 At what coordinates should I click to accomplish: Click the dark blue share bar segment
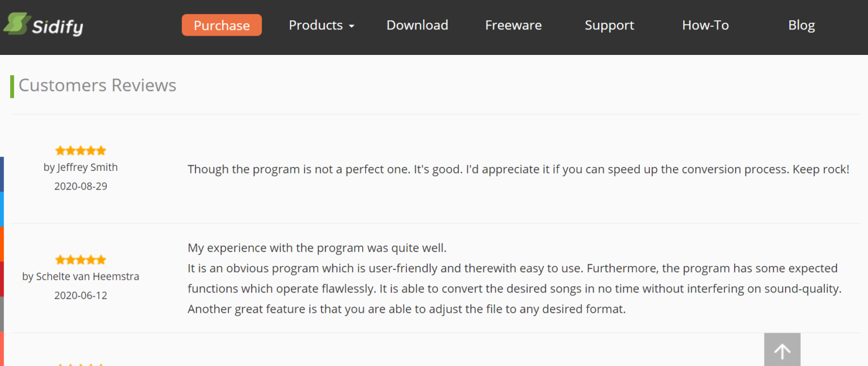point(2,174)
